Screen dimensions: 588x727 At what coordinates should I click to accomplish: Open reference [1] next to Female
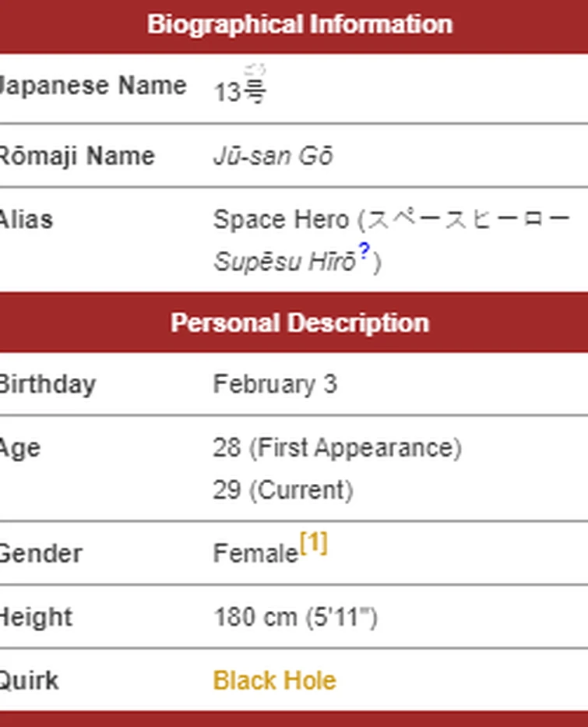pos(314,542)
